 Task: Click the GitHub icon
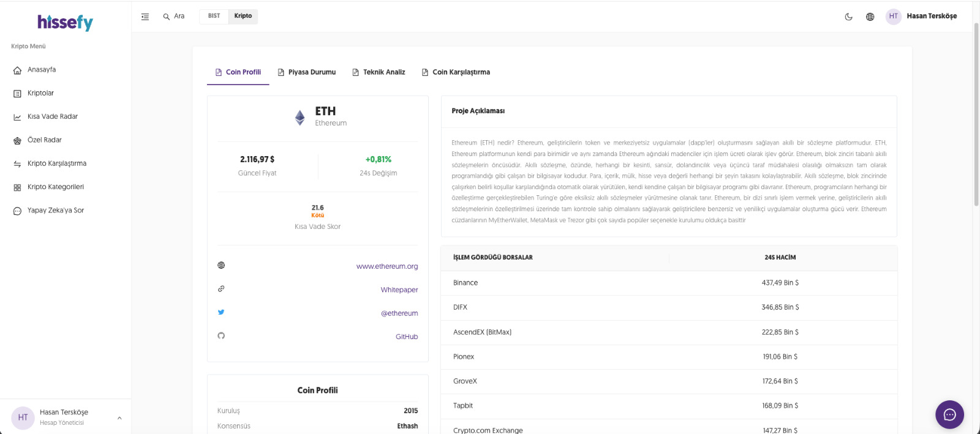(x=221, y=335)
